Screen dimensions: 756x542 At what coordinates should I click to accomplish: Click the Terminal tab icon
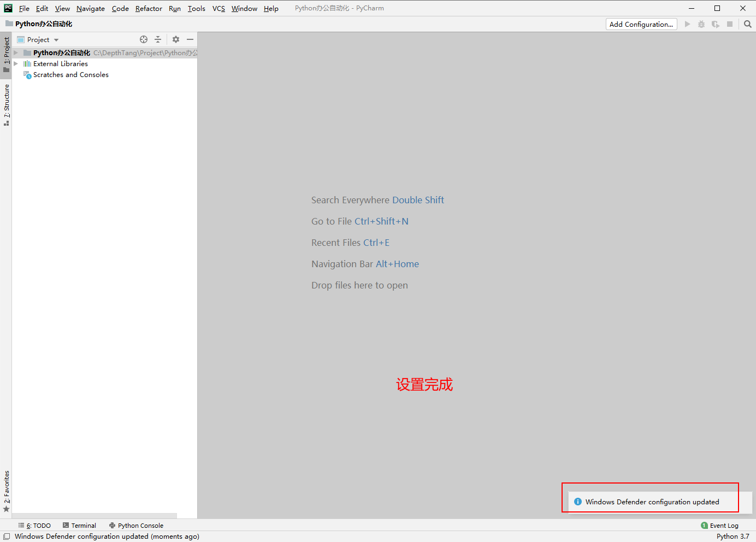[66, 526]
